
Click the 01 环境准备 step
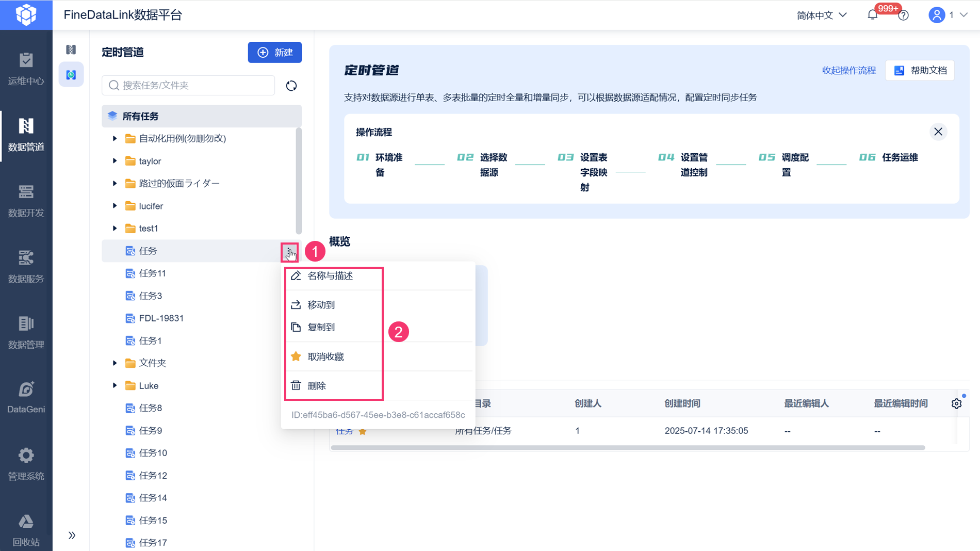coord(380,165)
